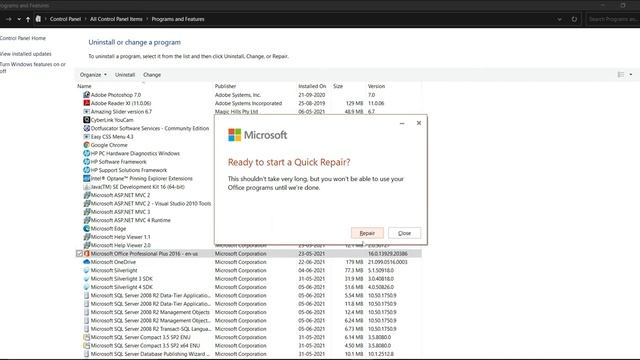Select the Dotfuscator Software Services icon
The image size is (640, 360).
pyautogui.click(x=87, y=128)
